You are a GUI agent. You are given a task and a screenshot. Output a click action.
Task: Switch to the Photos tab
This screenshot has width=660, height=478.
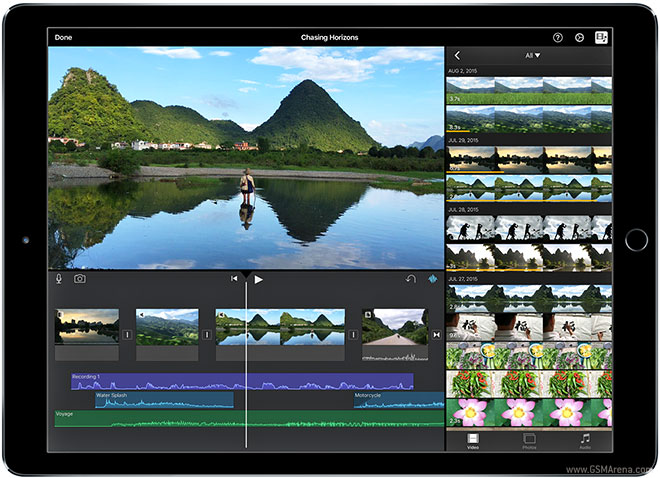(529, 440)
